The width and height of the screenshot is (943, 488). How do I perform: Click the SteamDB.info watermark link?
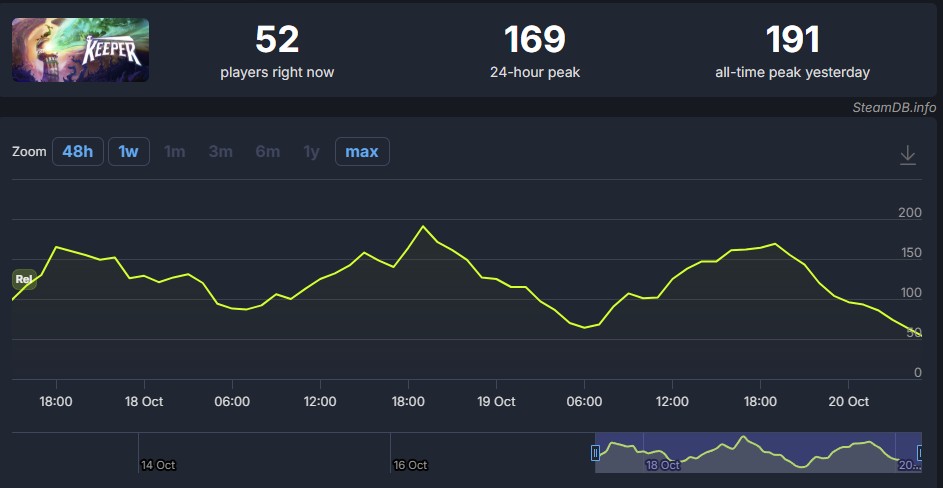[x=894, y=107]
